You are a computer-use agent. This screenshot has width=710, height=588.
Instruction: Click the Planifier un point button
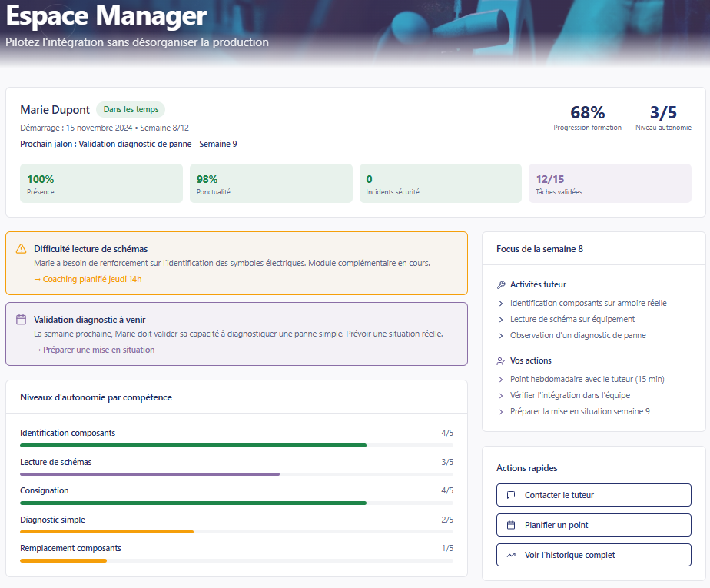click(593, 525)
